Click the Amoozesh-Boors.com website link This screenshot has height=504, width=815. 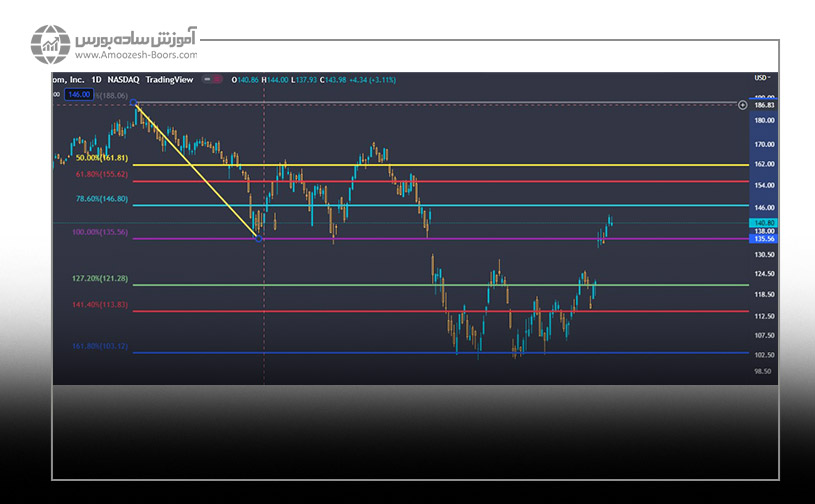pos(133,56)
